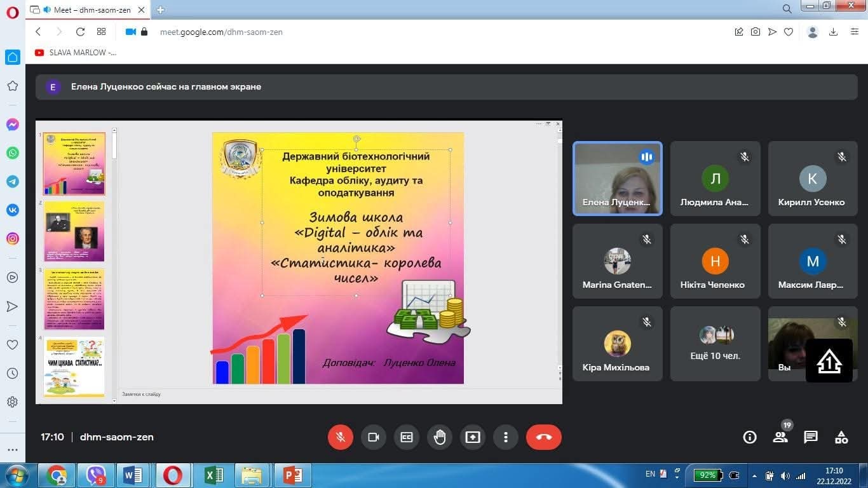Unmute microphone in Meet call controls
The height and width of the screenshot is (488, 868).
tap(341, 437)
